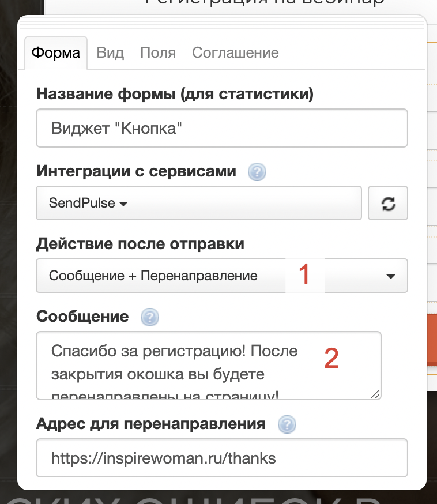Show help icon next to Сообщение

tap(149, 317)
